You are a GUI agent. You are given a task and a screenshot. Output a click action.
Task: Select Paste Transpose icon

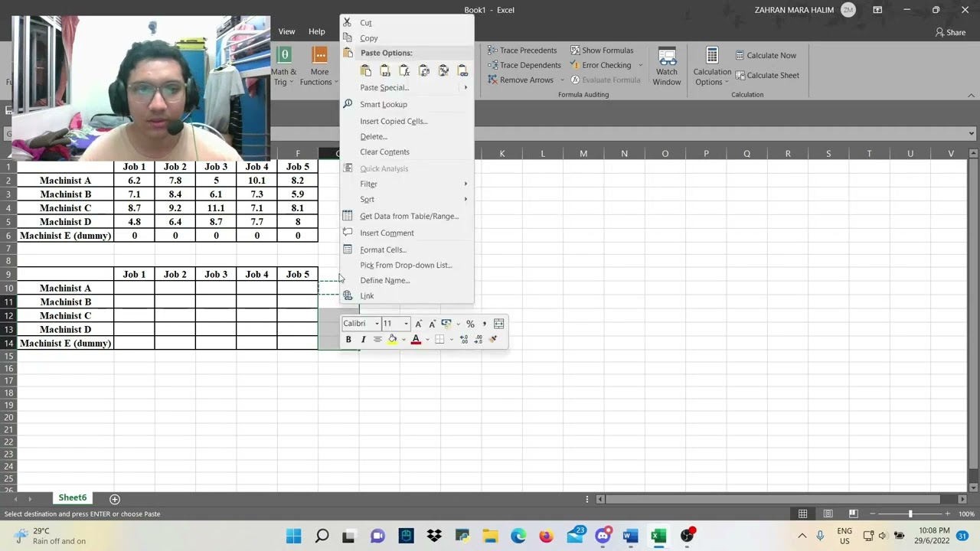click(424, 70)
